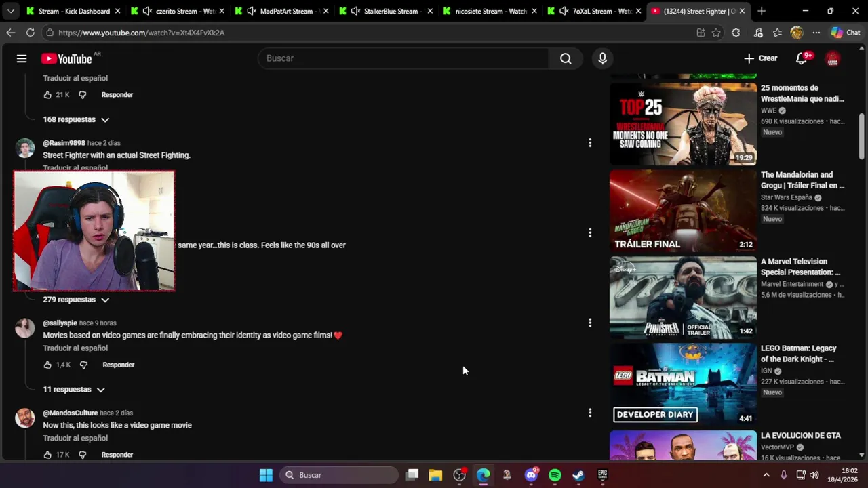Viewport: 868px width, 488px height.
Task: Expand the 11 respuestas replies
Action: 73,390
